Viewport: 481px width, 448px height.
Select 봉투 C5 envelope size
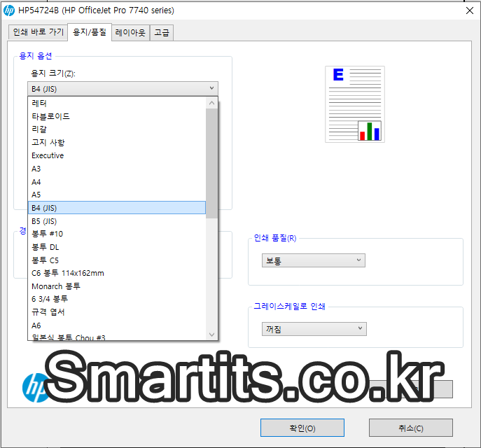117,260
